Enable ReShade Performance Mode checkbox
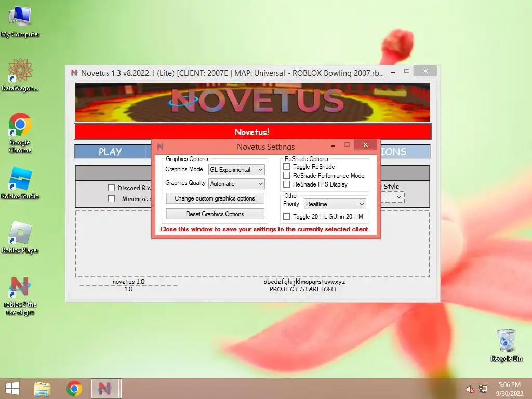The width and height of the screenshot is (532, 399). click(287, 176)
